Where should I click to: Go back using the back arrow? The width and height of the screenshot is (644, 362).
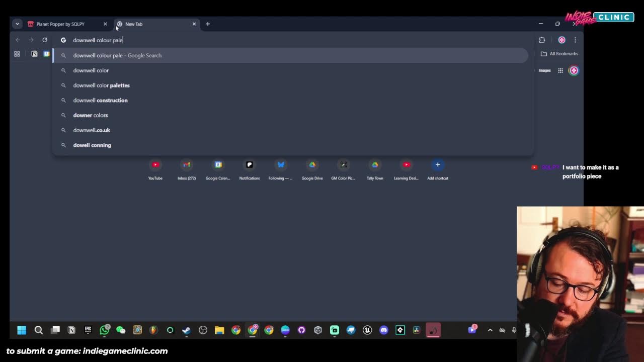click(18, 40)
